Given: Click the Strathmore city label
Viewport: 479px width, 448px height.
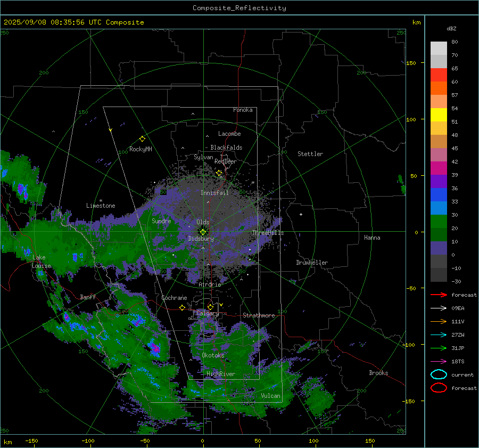Looking at the screenshot, I should [x=259, y=315].
